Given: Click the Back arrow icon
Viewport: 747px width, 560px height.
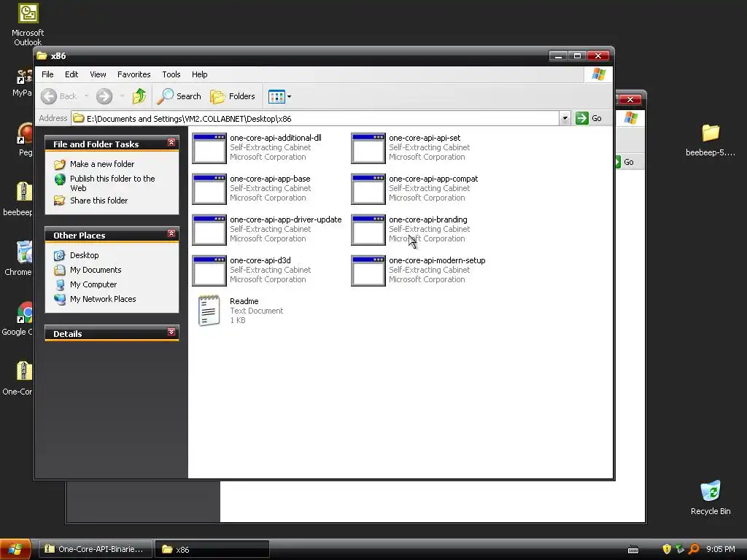Looking at the screenshot, I should [49, 96].
